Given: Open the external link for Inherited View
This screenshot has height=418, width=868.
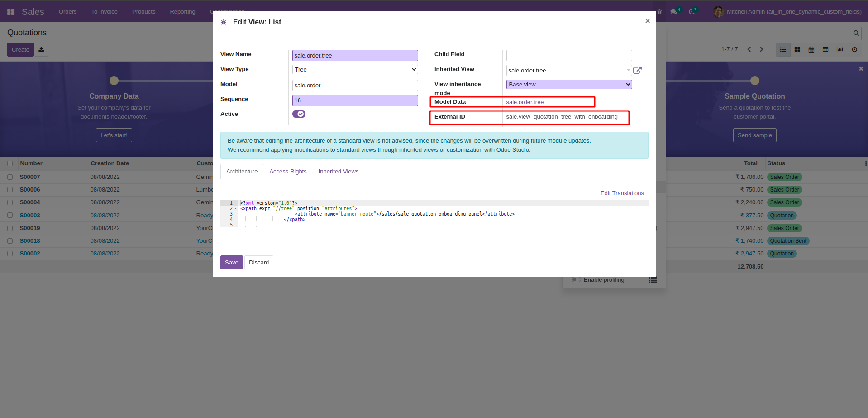Looking at the screenshot, I should coord(637,70).
